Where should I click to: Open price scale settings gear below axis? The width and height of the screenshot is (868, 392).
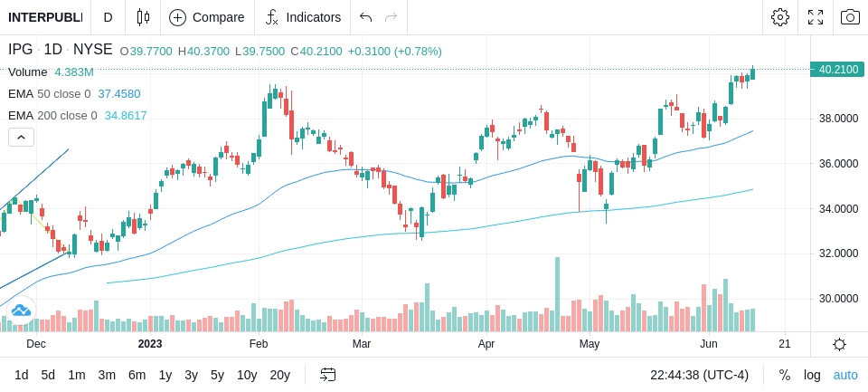[x=839, y=345]
